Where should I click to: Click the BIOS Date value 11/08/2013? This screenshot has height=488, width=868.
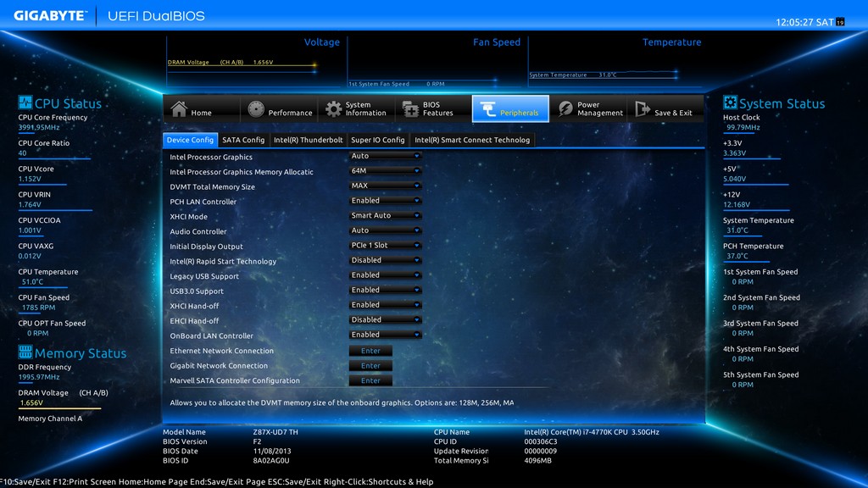point(272,451)
